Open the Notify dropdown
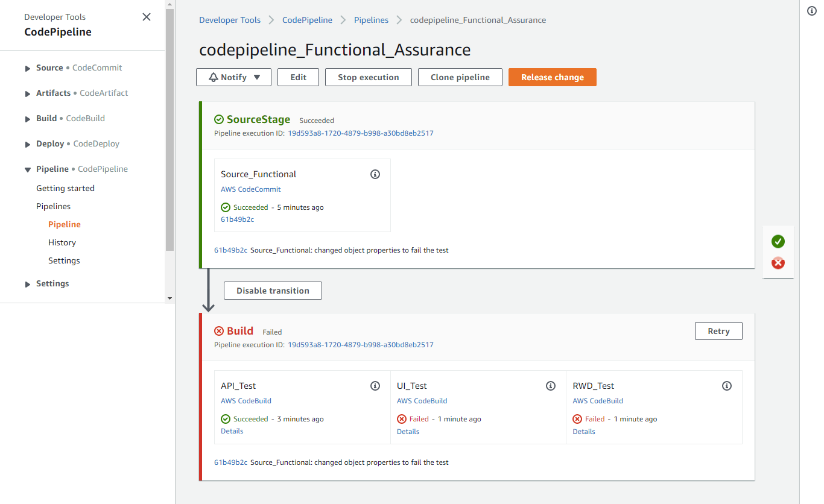Screen dimensions: 824x504 [233, 77]
